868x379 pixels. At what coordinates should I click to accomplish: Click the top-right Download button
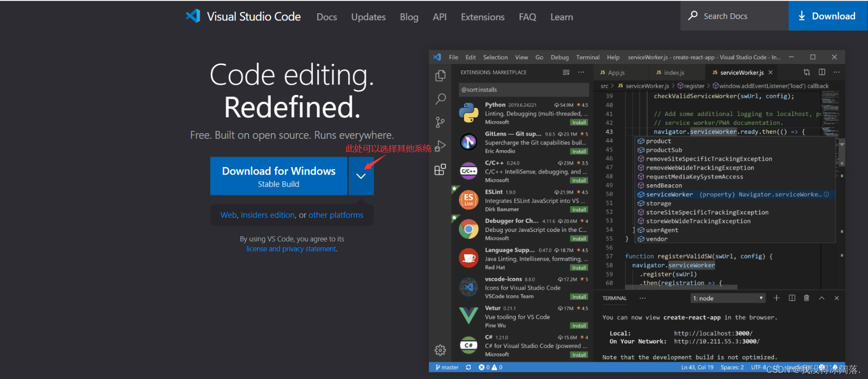[x=827, y=16]
